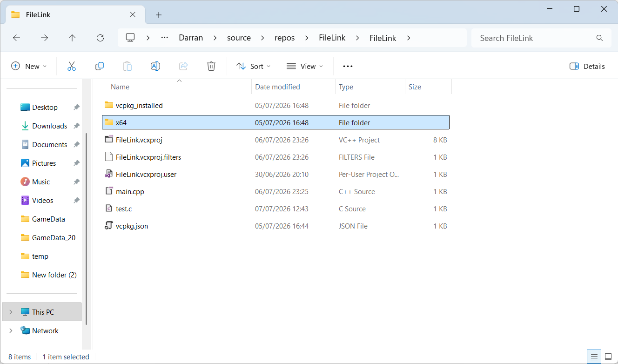618x364 pixels.
Task: Click date 07/07/2026 12:43 of test.c
Action: point(282,209)
